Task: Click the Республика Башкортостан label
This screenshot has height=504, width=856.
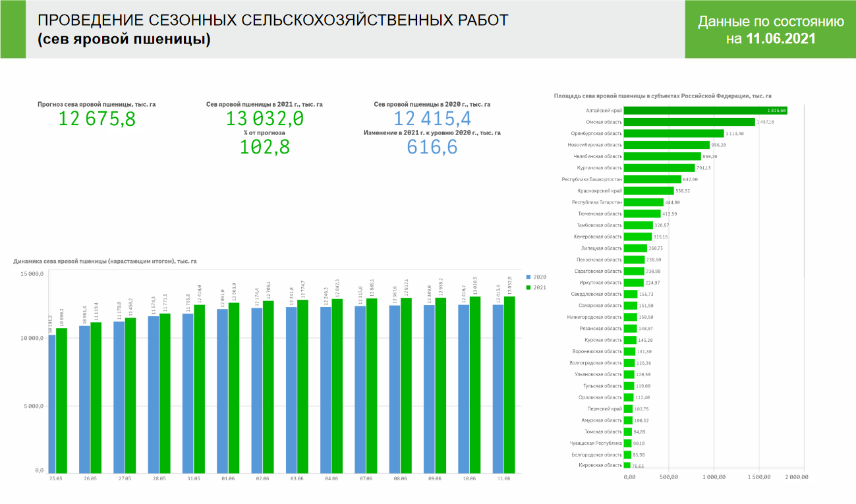Action: coord(592,179)
